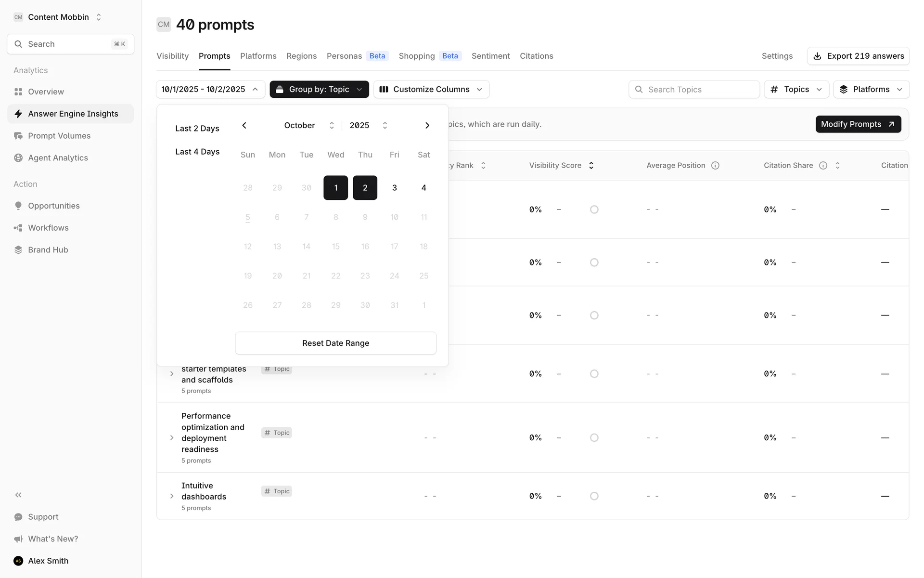Click Average Position info icon
This screenshot has height=578, width=924.
point(715,166)
